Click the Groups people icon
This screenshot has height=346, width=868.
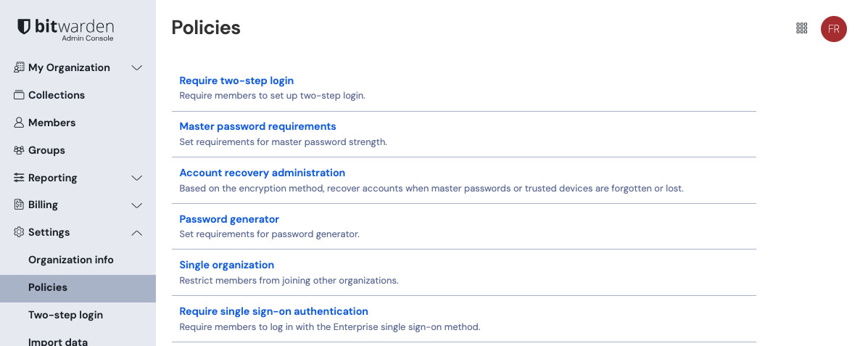pos(19,150)
